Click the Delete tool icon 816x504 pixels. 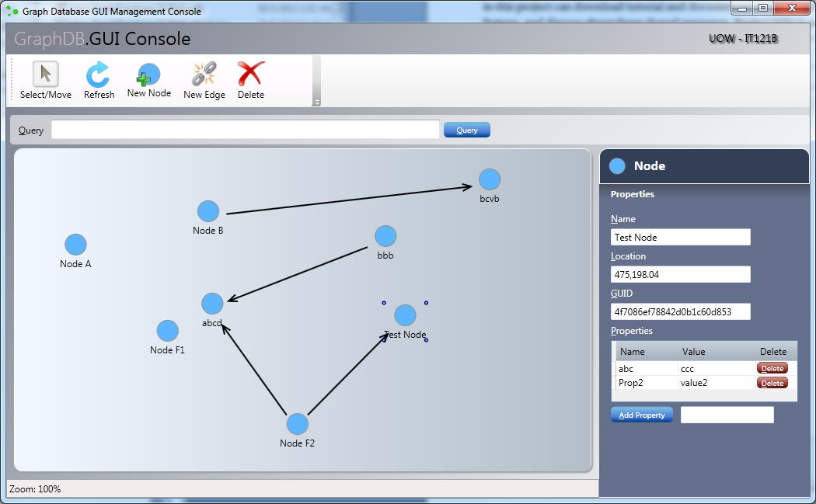tap(250, 80)
